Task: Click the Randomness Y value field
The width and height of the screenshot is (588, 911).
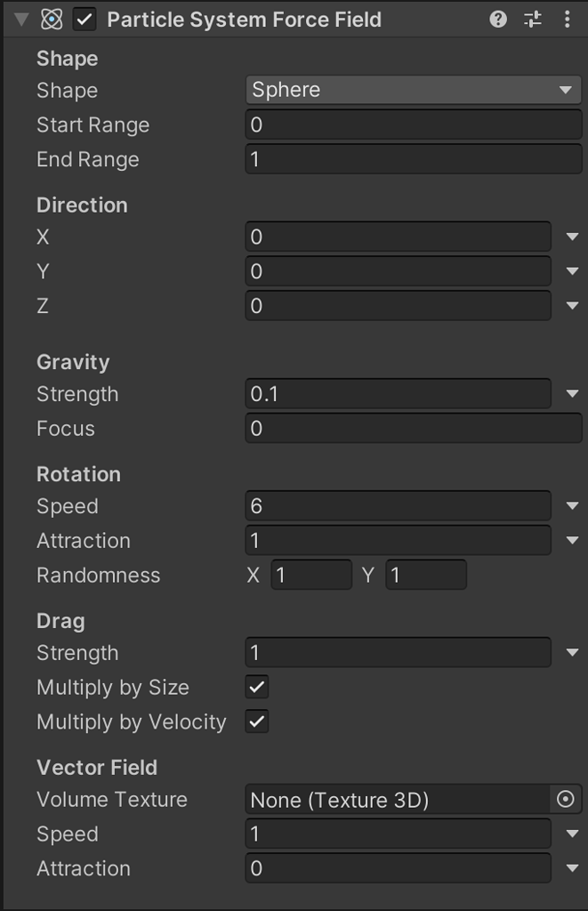Action: tap(426, 576)
